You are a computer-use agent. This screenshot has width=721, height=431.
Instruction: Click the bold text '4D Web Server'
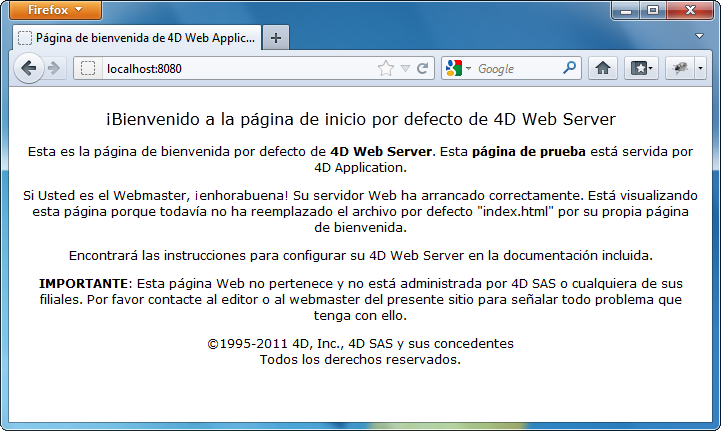point(381,152)
